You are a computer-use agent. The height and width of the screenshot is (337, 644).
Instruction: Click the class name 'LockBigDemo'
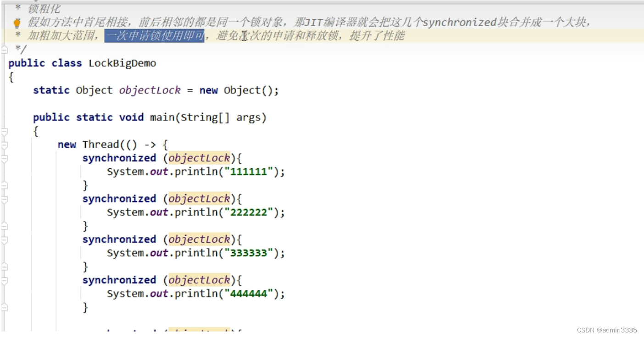point(122,63)
